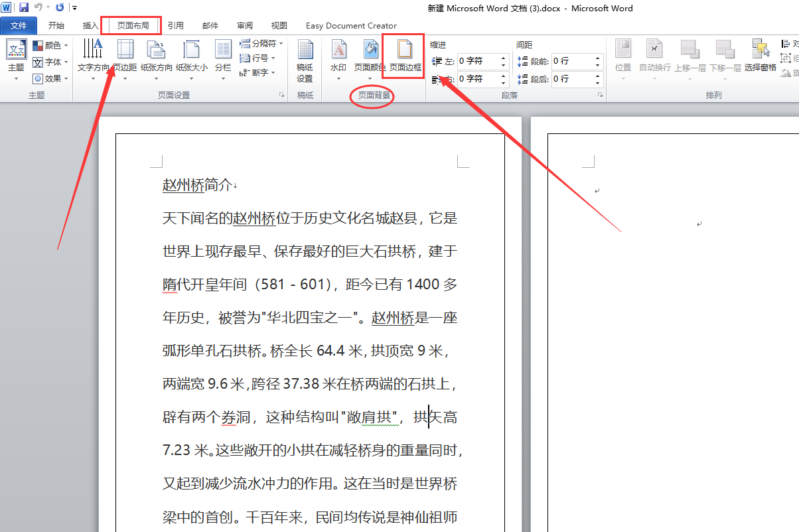Switch to the 开始 (Home) tab
The height and width of the screenshot is (532, 799).
(x=56, y=26)
